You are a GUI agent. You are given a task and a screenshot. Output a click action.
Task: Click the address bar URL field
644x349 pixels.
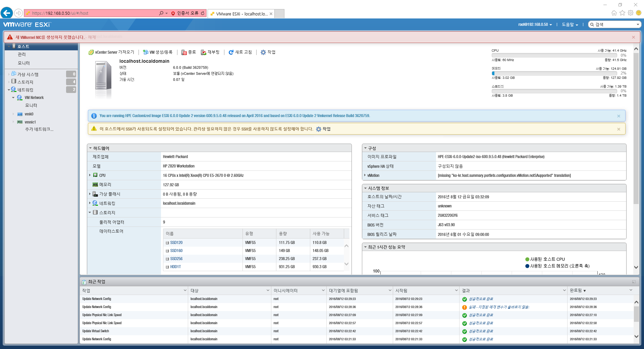(91, 13)
